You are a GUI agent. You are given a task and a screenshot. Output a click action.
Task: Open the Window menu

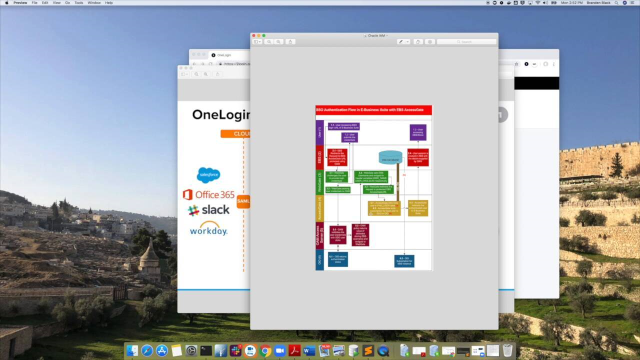[94, 2]
